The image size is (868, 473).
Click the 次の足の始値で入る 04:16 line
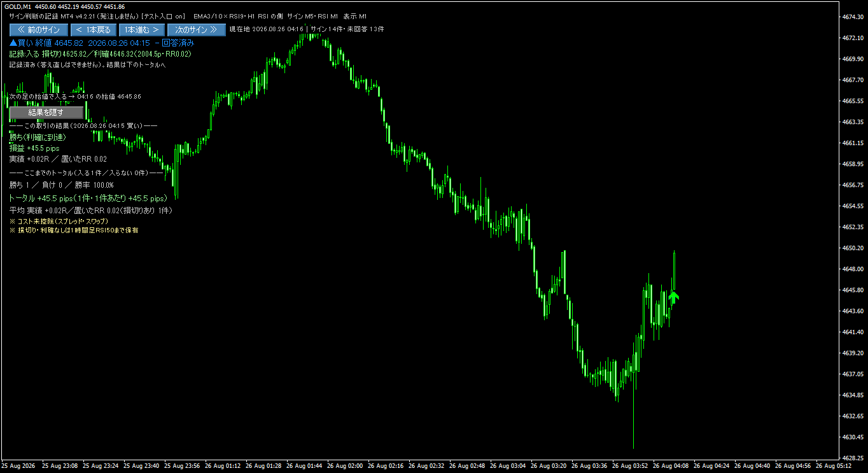[75, 97]
